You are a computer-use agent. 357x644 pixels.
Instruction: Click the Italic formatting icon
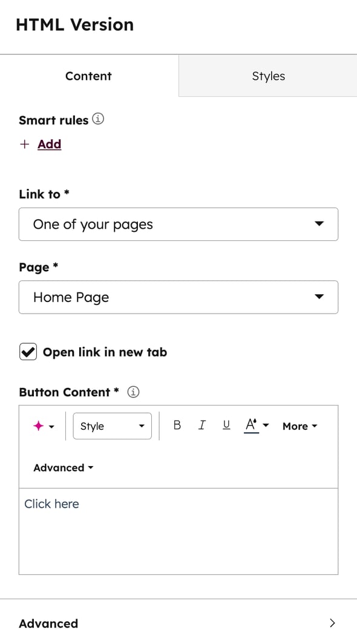pyautogui.click(x=201, y=425)
